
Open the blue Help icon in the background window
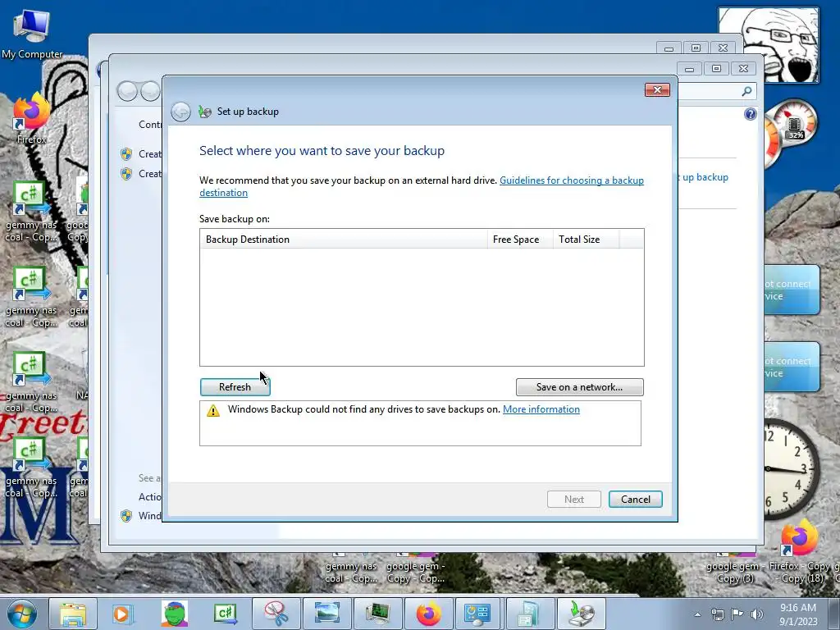pyautogui.click(x=750, y=113)
